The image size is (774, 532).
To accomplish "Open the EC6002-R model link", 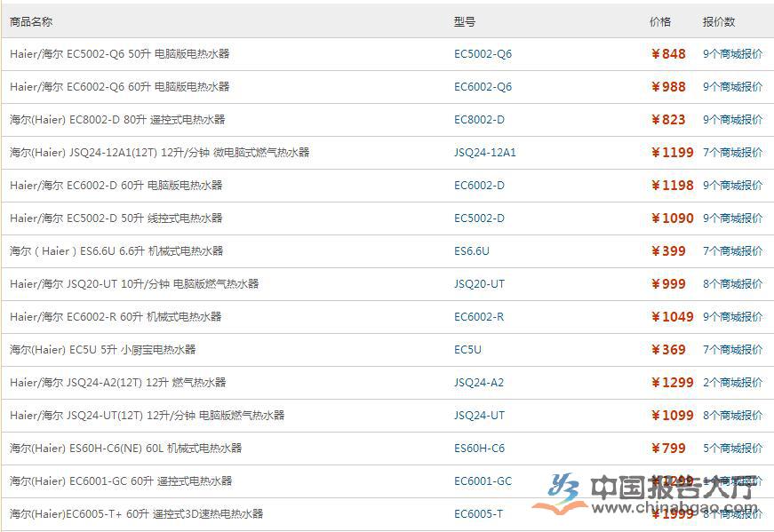I will (479, 317).
